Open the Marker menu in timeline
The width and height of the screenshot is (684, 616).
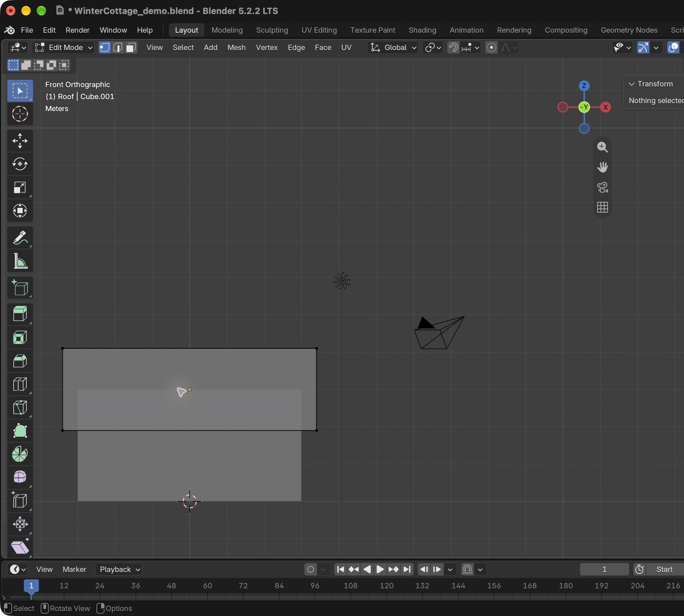[74, 569]
